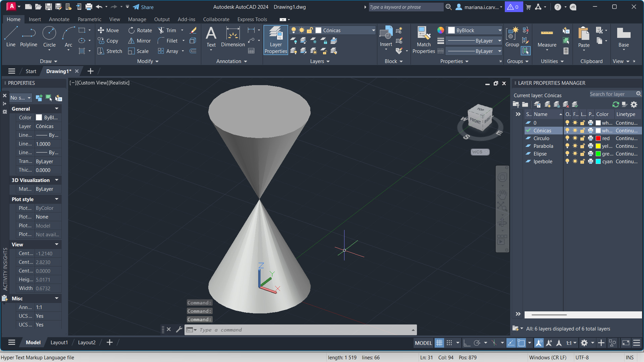Click the Share button
644x362 pixels.
click(143, 7)
